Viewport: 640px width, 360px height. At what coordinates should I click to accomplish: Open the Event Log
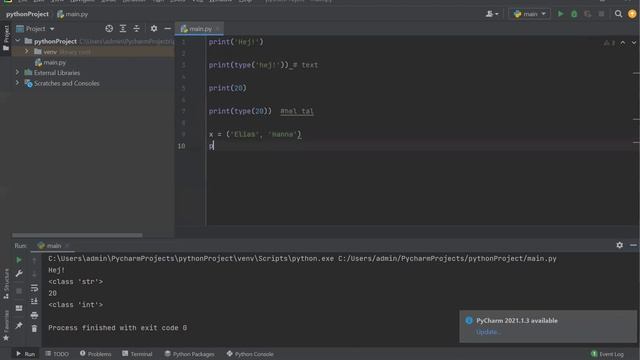[607, 354]
